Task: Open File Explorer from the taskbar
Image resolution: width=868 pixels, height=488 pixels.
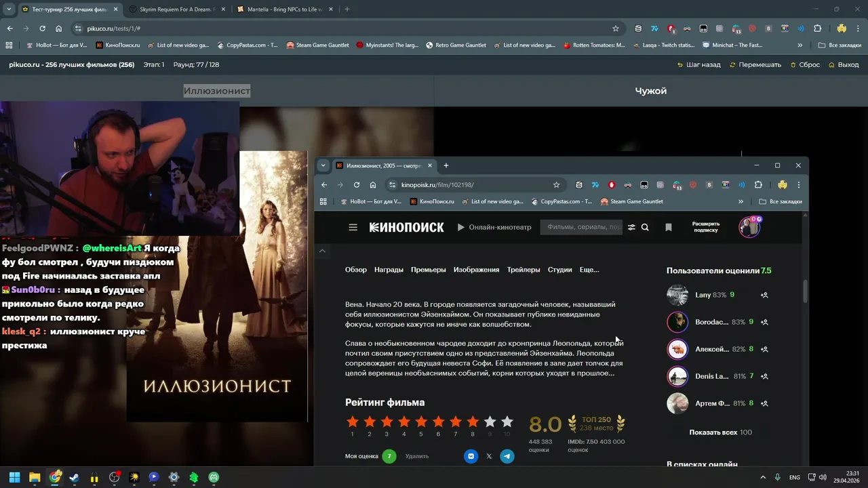Action: pyautogui.click(x=35, y=477)
